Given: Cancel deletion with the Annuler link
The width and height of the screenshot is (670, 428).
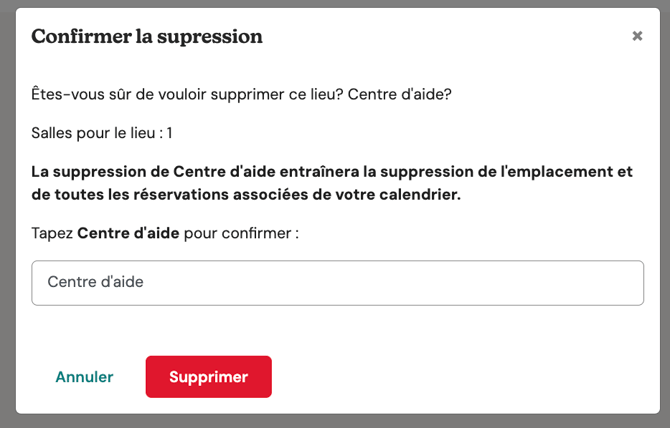Looking at the screenshot, I should 84,377.
